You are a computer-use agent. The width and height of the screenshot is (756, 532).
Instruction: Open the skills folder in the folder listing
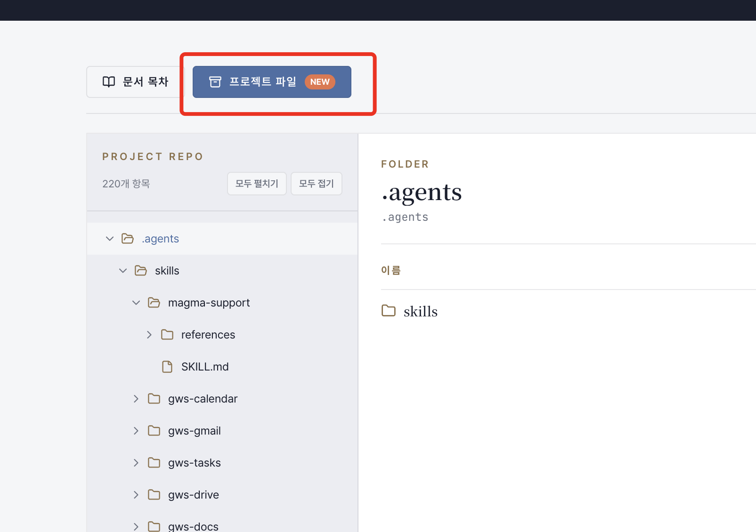(x=421, y=311)
